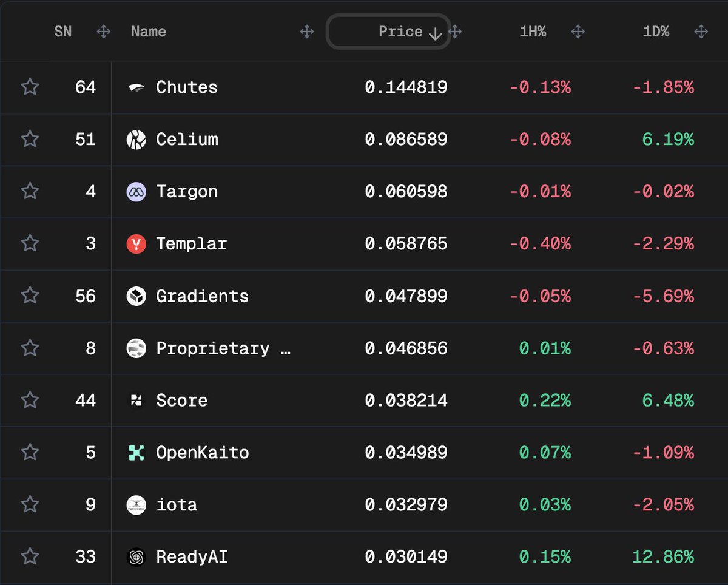Viewport: 728px width, 585px height.
Task: Click subnet number 33
Action: coord(86,557)
